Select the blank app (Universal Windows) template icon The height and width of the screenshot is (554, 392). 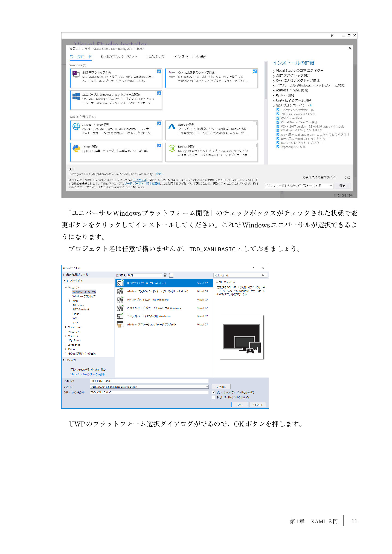click(120, 283)
